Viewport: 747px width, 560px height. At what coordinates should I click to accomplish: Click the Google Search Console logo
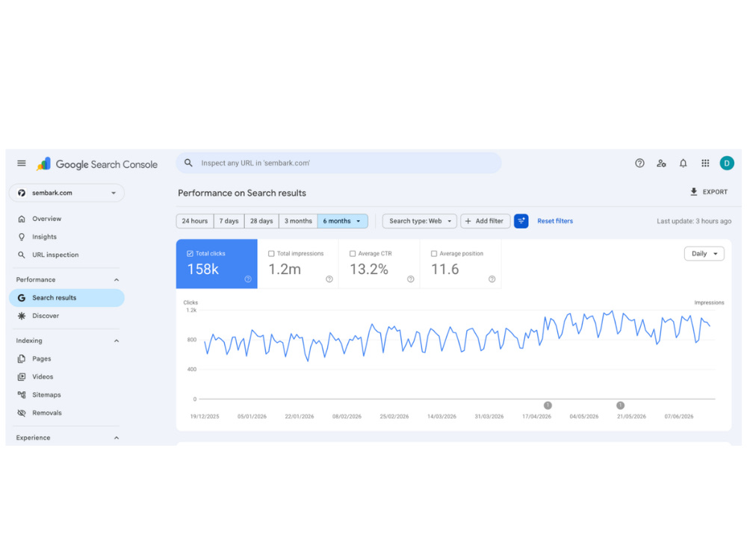96,164
